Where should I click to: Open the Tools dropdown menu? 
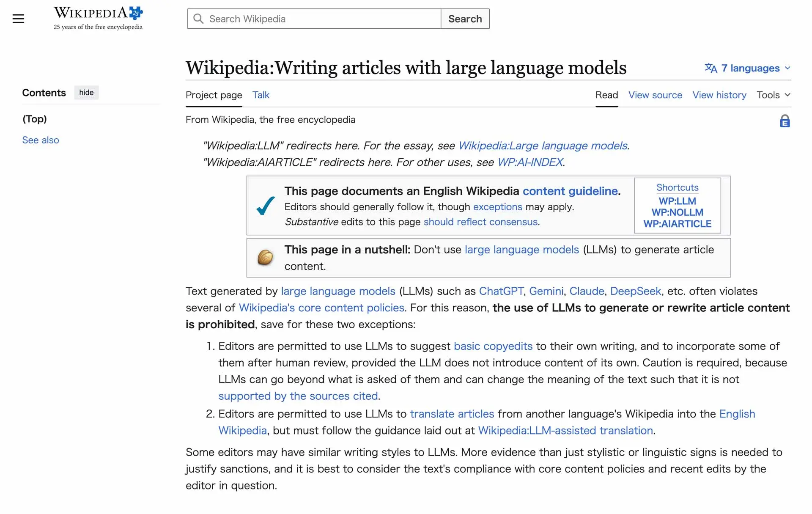click(x=773, y=95)
